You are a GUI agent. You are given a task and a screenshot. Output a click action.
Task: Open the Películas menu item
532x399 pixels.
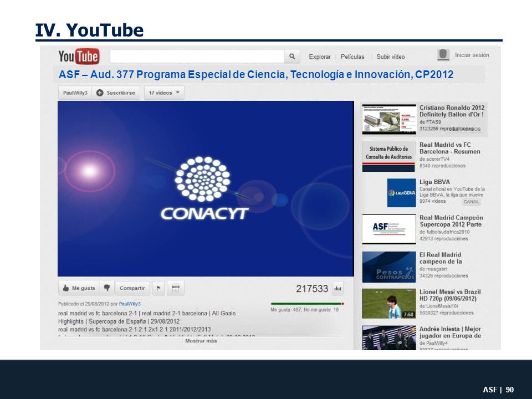[x=352, y=57]
